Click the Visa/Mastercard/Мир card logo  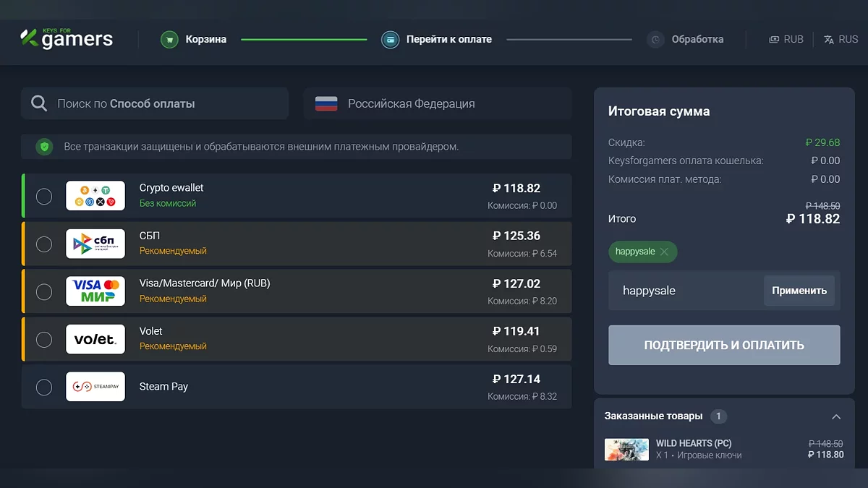tap(95, 291)
